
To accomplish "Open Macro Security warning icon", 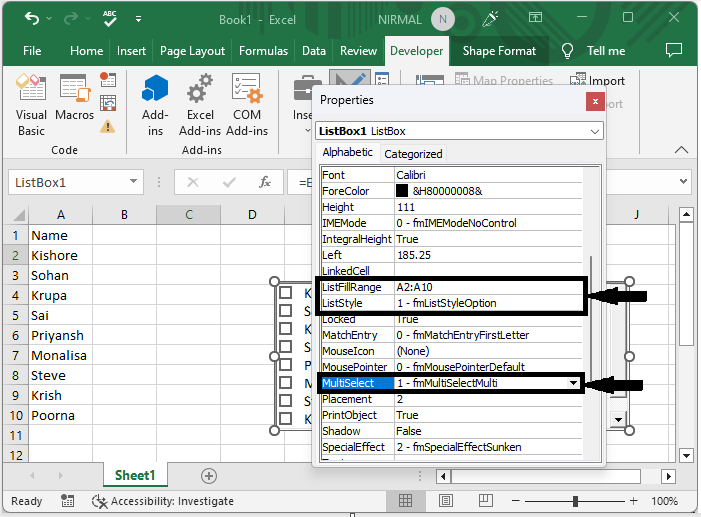I will (x=107, y=127).
